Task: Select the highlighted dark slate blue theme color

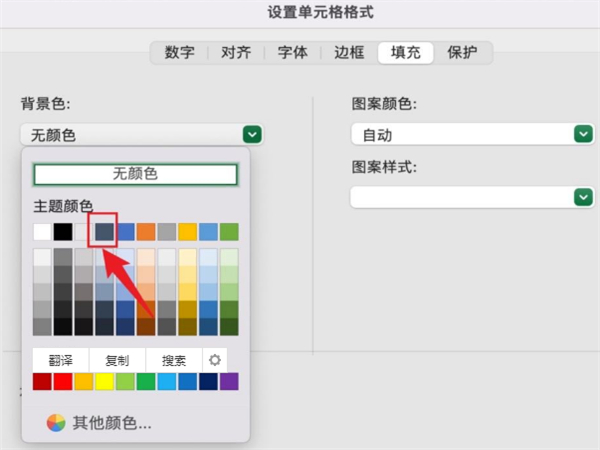Action: [105, 232]
